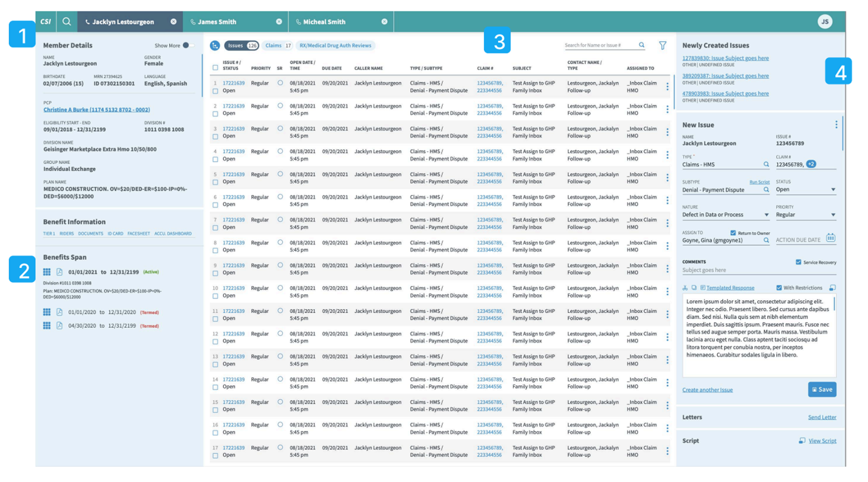Click the Run Script link
The image size is (868, 482).
(x=759, y=182)
